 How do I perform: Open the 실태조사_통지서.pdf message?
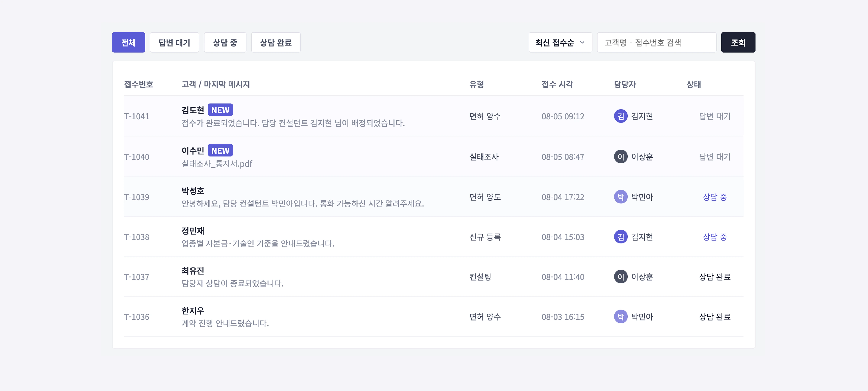coord(217,164)
